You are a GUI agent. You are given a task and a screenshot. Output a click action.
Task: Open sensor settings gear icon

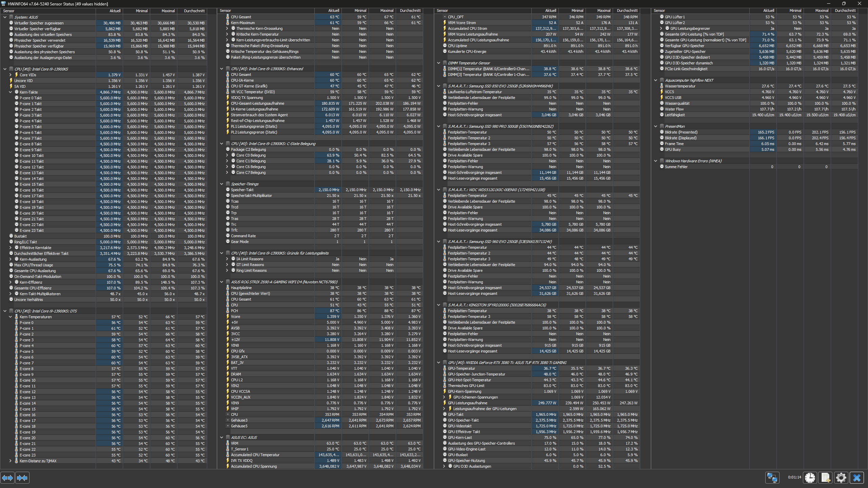[x=841, y=478]
